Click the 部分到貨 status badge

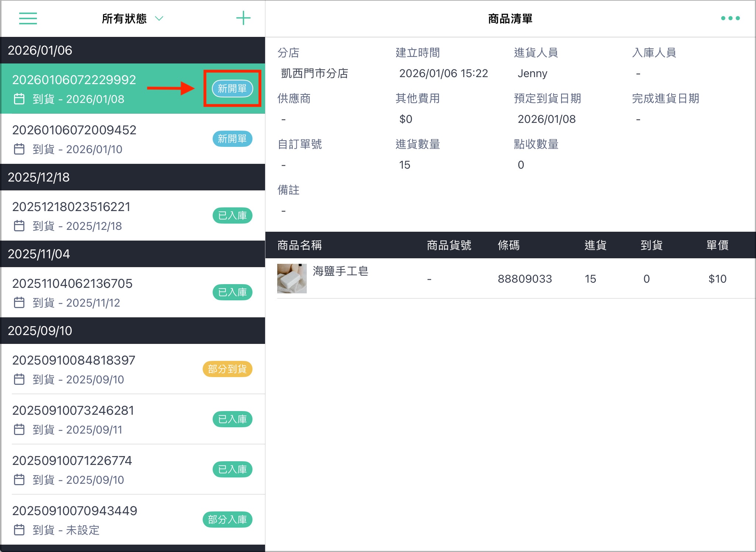point(227,369)
